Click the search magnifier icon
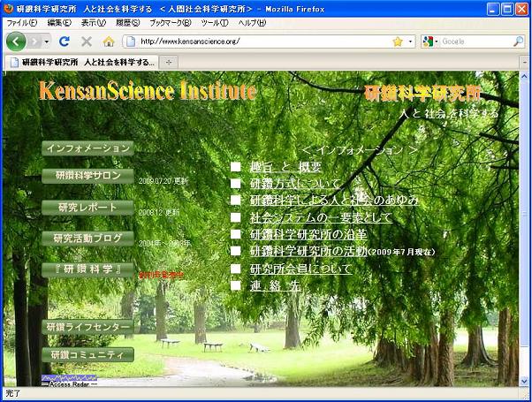Viewport: 532px width, 402px height. (518, 42)
